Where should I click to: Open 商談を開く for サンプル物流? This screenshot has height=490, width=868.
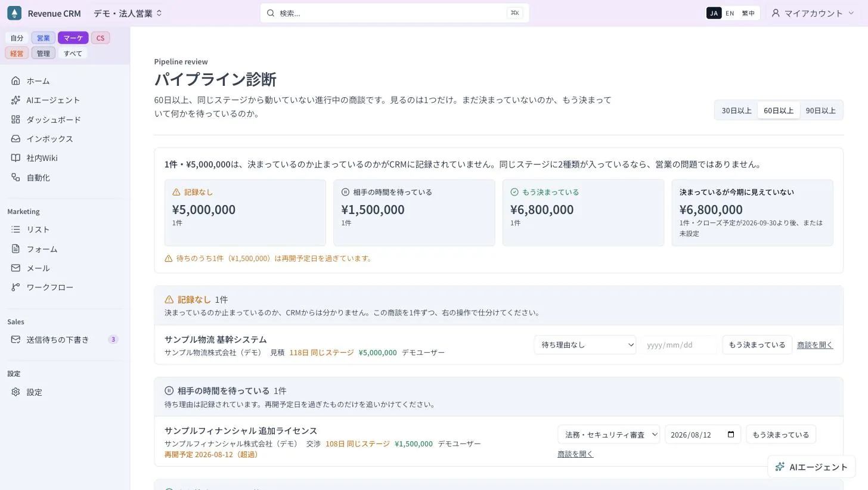pyautogui.click(x=815, y=345)
